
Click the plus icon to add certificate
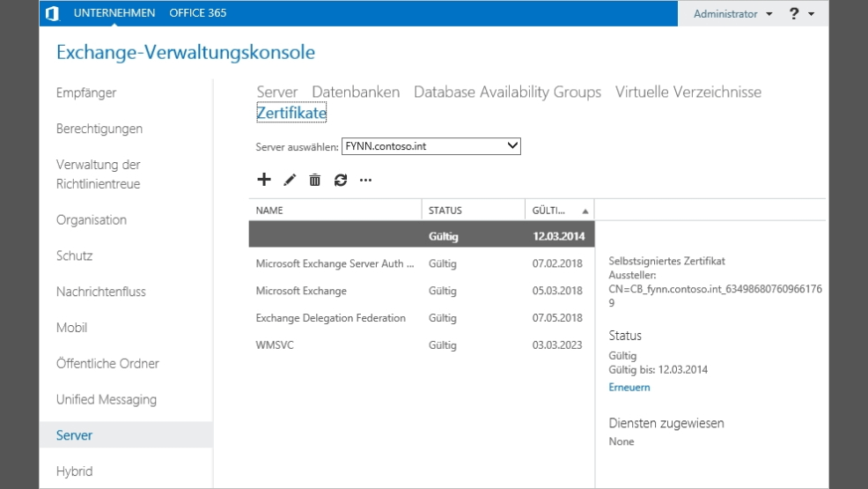coord(263,180)
